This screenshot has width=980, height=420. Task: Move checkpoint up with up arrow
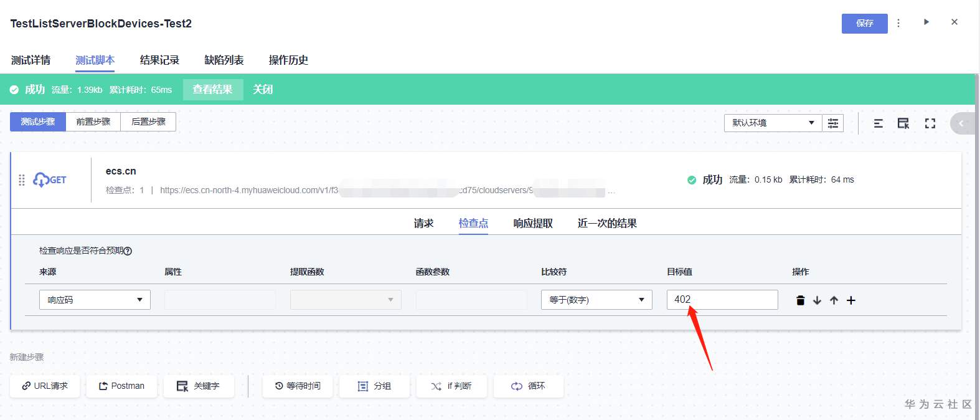(x=834, y=300)
